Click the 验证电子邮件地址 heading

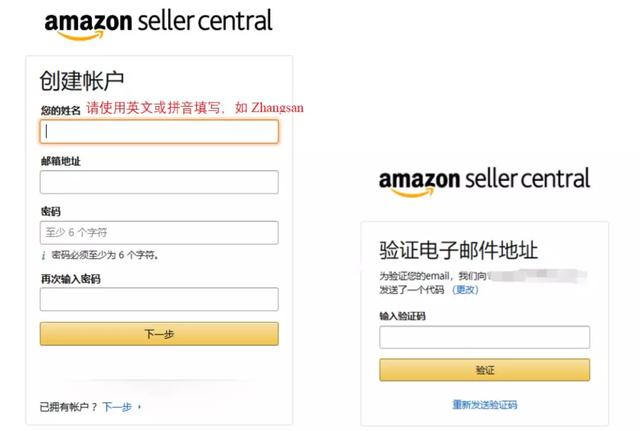458,250
